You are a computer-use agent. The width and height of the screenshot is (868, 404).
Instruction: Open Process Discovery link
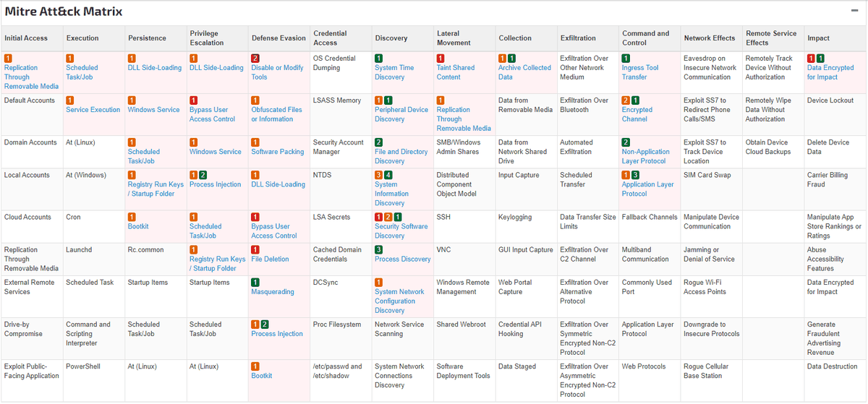[402, 259]
